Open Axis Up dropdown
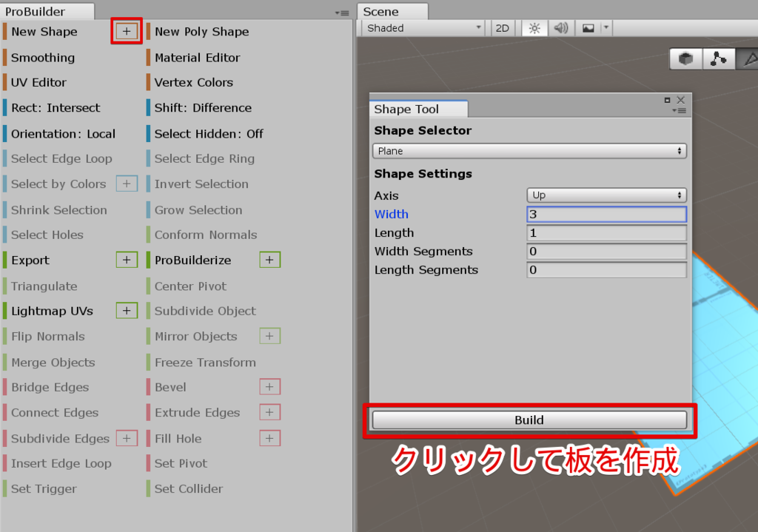Screen dimensions: 758x532 click(x=606, y=195)
